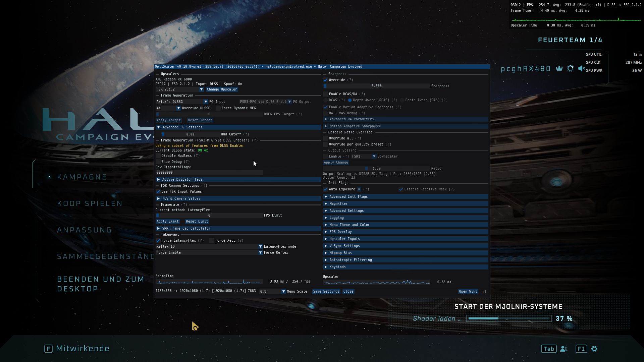Open the FG Output dropdown

point(265,102)
